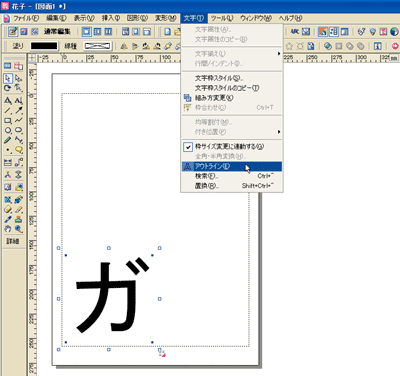Select the dimension line tool
The height and width of the screenshot is (376, 400).
[x=8, y=162]
